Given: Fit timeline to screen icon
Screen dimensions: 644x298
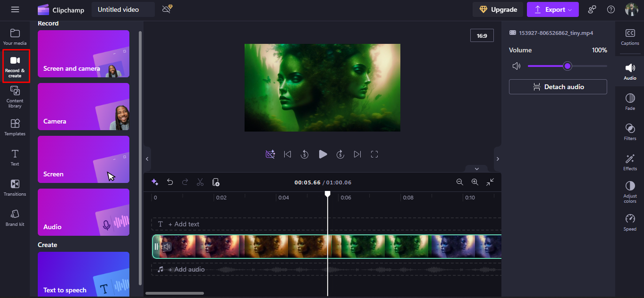Looking at the screenshot, I should click(x=490, y=182).
